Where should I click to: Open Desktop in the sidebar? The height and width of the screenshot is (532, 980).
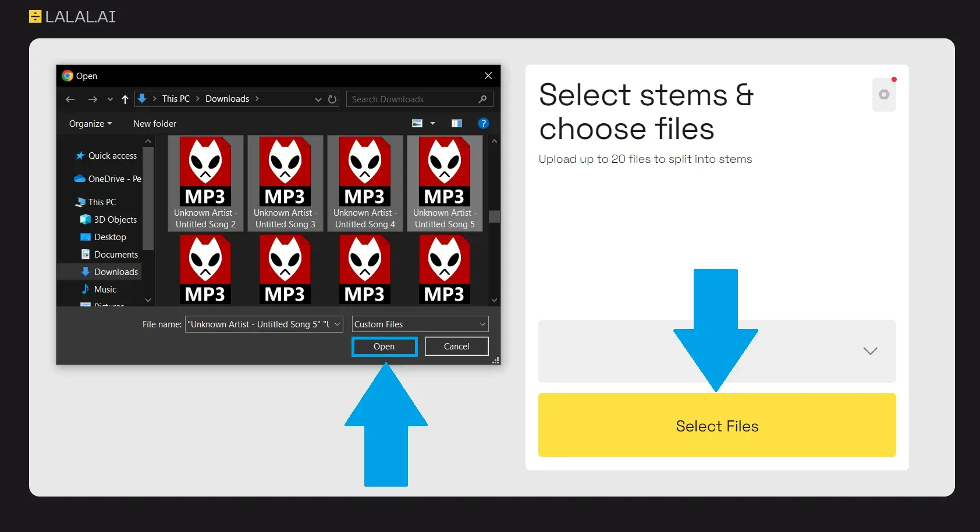103,237
